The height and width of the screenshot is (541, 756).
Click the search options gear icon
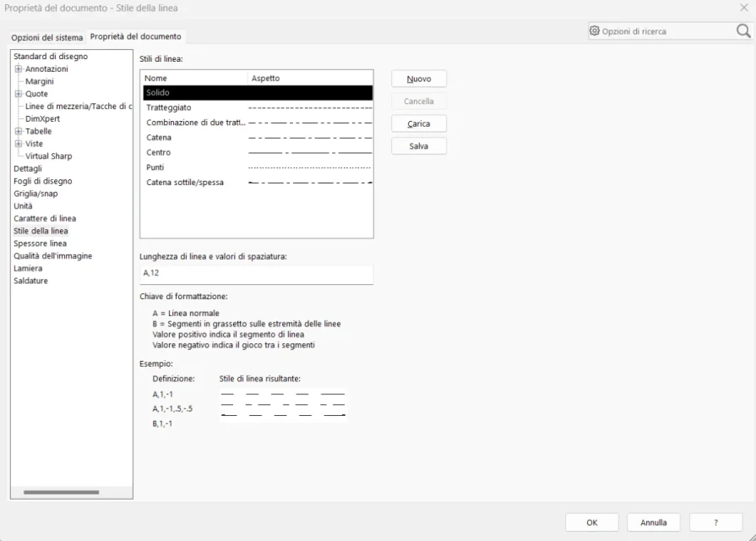click(x=595, y=31)
